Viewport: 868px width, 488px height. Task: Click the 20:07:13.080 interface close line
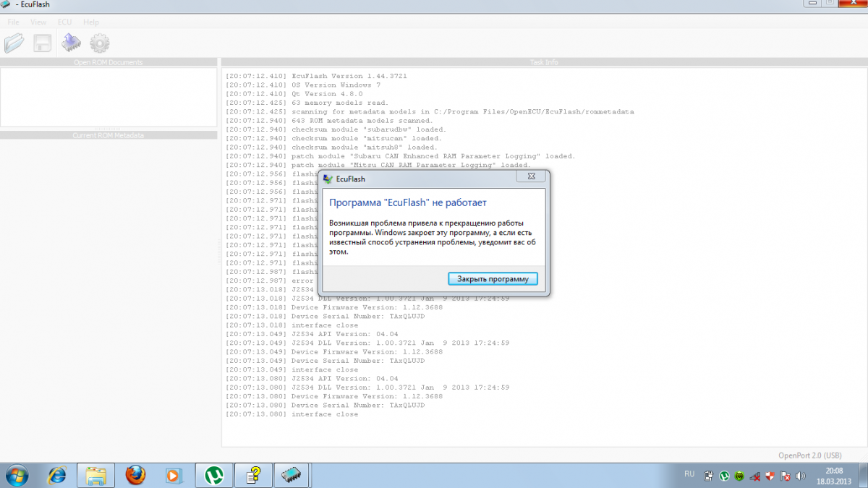pos(292,414)
